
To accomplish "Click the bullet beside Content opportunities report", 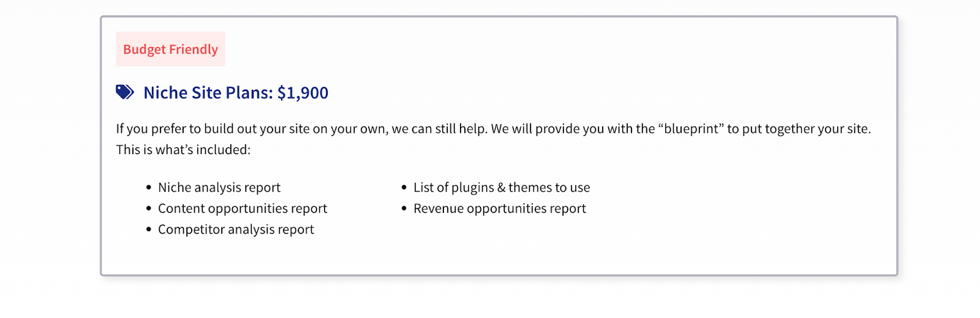I will coord(149,209).
